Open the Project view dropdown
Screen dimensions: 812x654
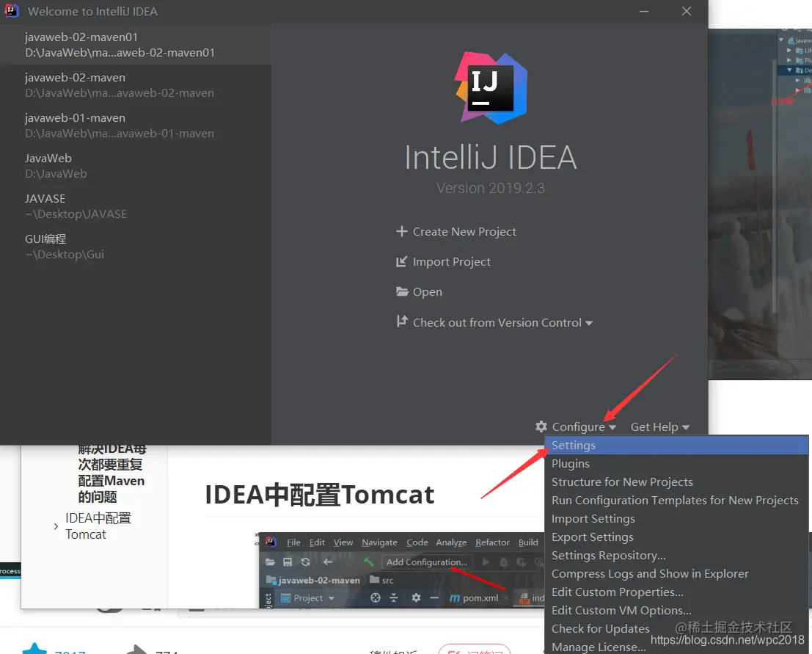[x=309, y=598]
